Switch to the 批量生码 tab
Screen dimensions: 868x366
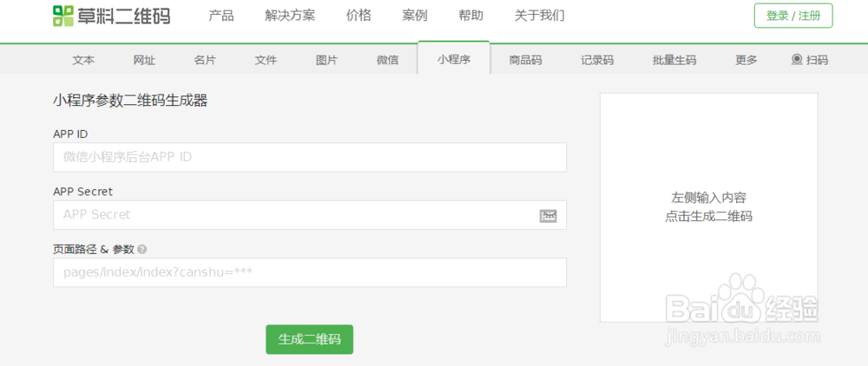pyautogui.click(x=674, y=60)
